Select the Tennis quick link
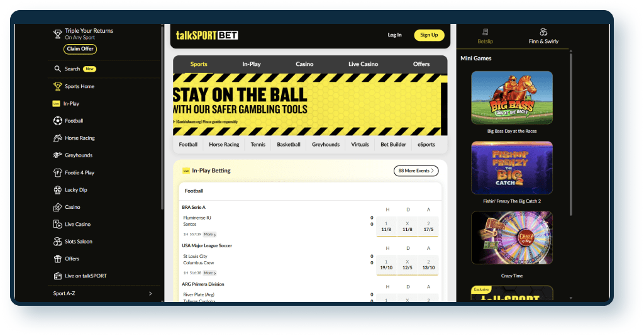The height and width of the screenshot is (336, 644). pos(258,145)
